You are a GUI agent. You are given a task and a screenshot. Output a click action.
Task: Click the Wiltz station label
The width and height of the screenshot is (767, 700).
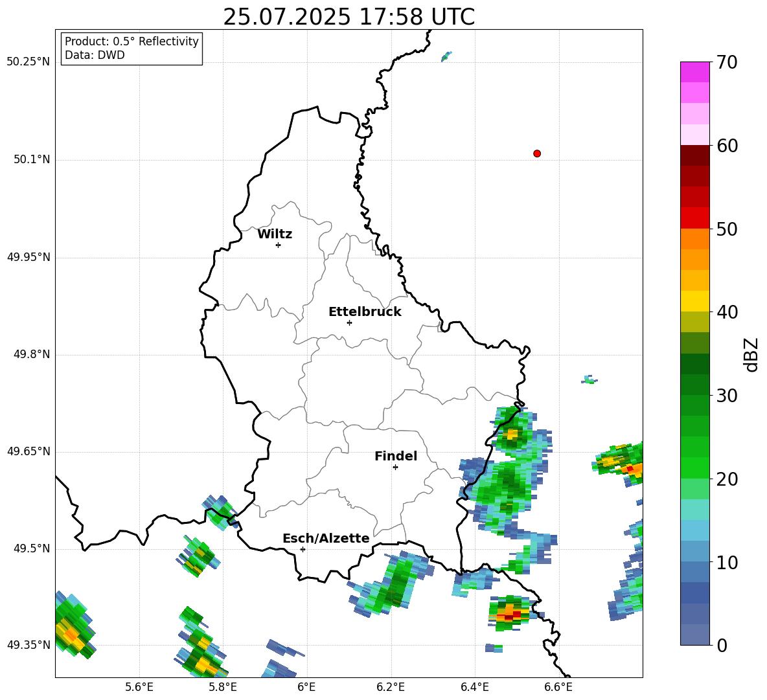(x=275, y=234)
